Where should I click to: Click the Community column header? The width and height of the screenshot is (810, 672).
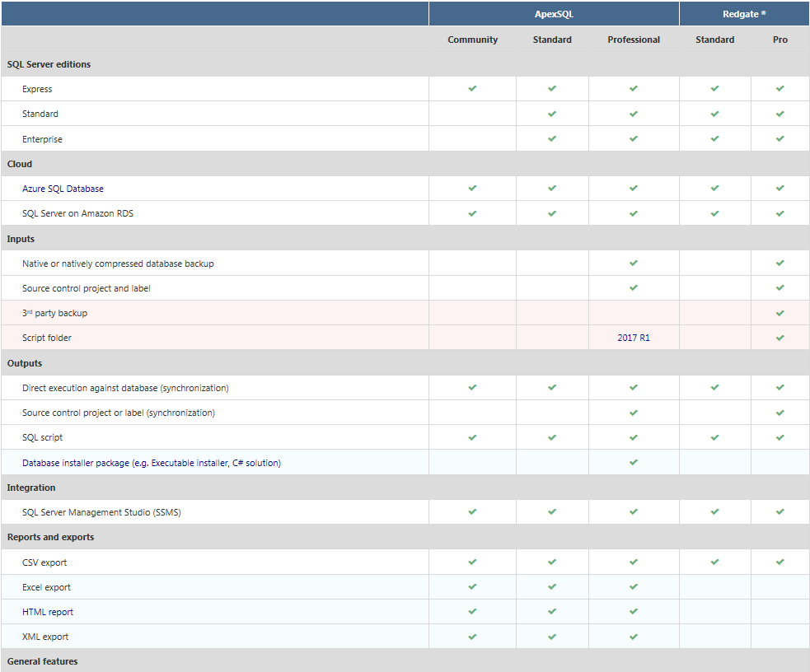[x=473, y=40]
